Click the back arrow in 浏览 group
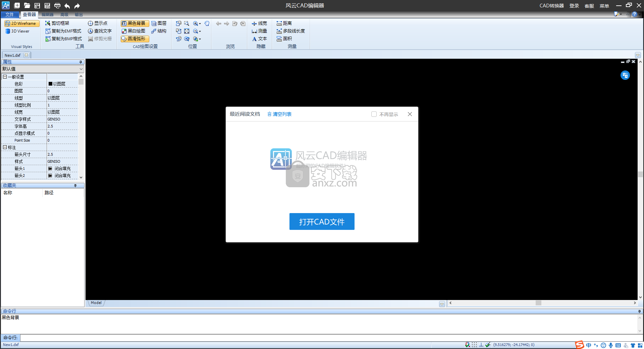Screen dimensions: 644x349 tap(218, 23)
